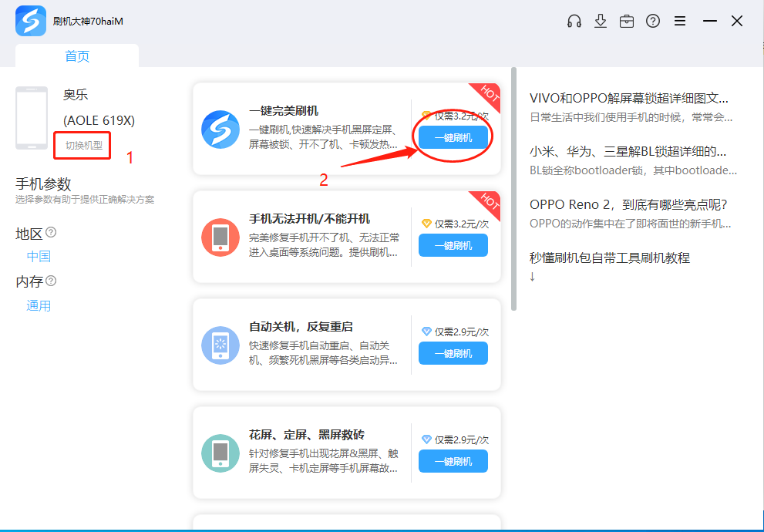Image resolution: width=764 pixels, height=532 pixels.
Task: Click the gold diamond icon in 手机无法开机 card
Action: click(x=426, y=224)
